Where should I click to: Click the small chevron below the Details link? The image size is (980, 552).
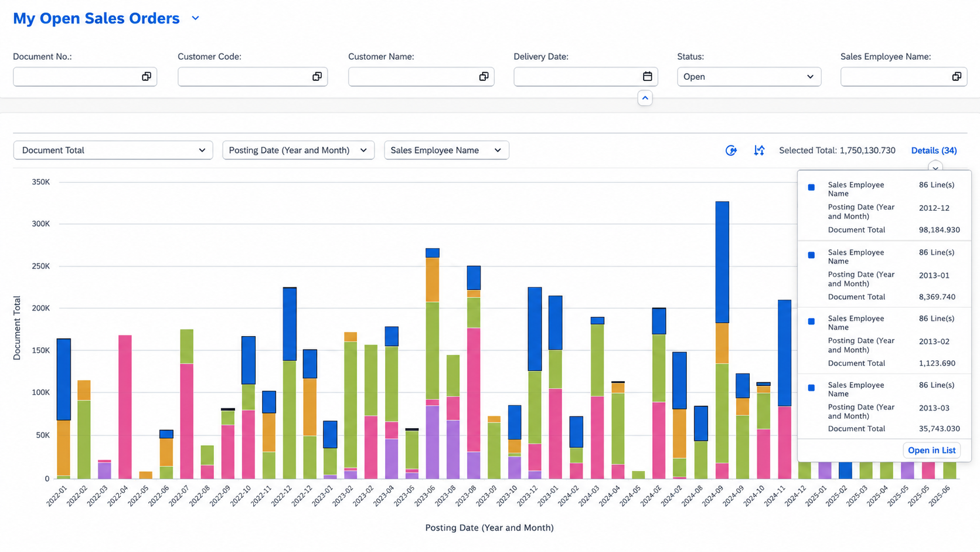click(x=935, y=168)
